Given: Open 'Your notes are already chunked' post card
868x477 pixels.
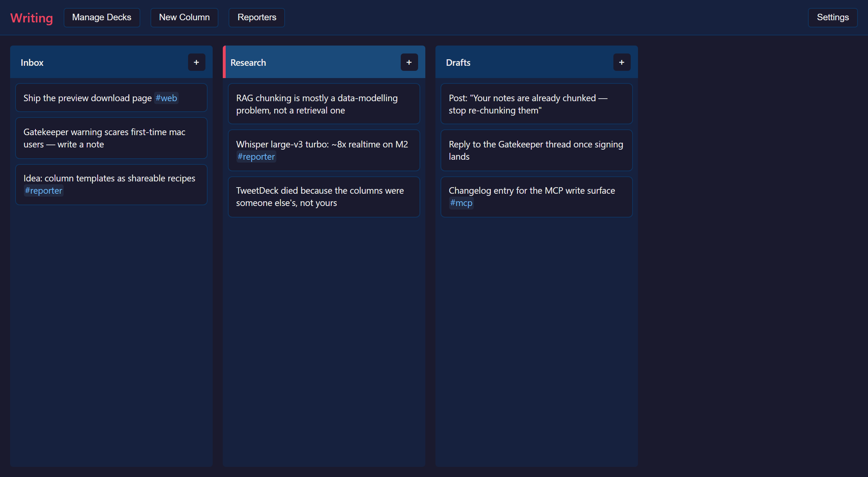Looking at the screenshot, I should click(x=537, y=104).
